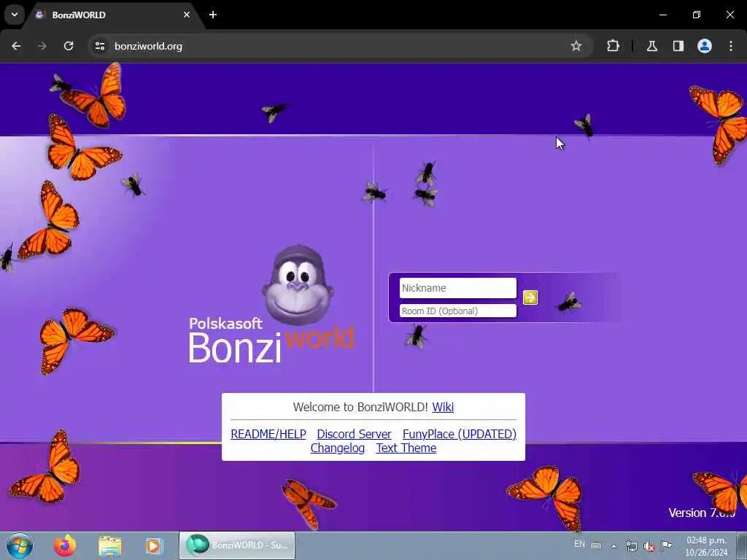Open the Wiki link
This screenshot has width=747, height=560.
click(x=443, y=407)
